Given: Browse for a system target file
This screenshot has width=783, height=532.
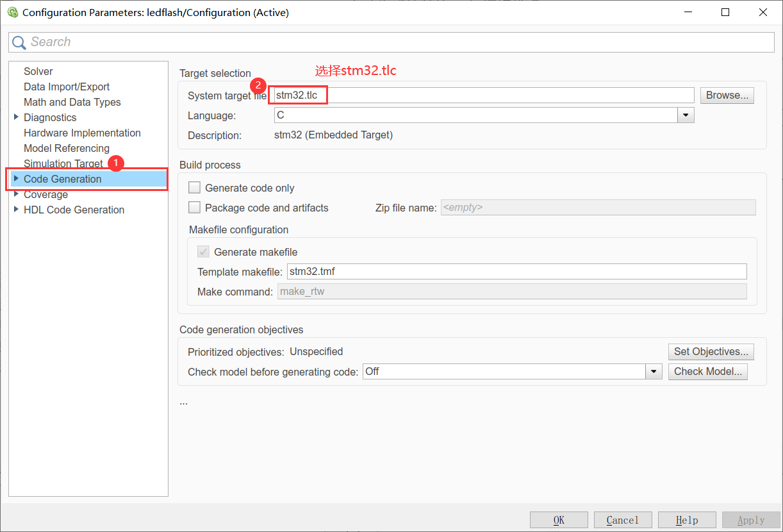Looking at the screenshot, I should (727, 96).
